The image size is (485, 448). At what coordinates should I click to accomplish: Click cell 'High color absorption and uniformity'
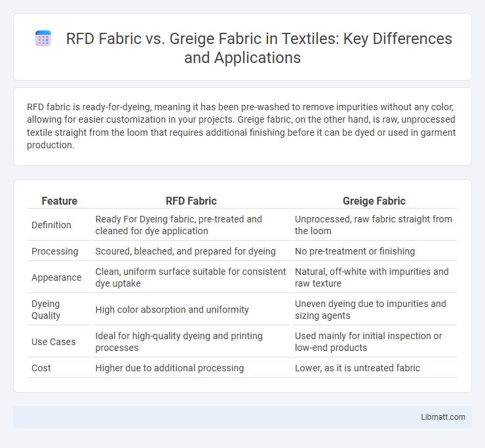pyautogui.click(x=191, y=310)
